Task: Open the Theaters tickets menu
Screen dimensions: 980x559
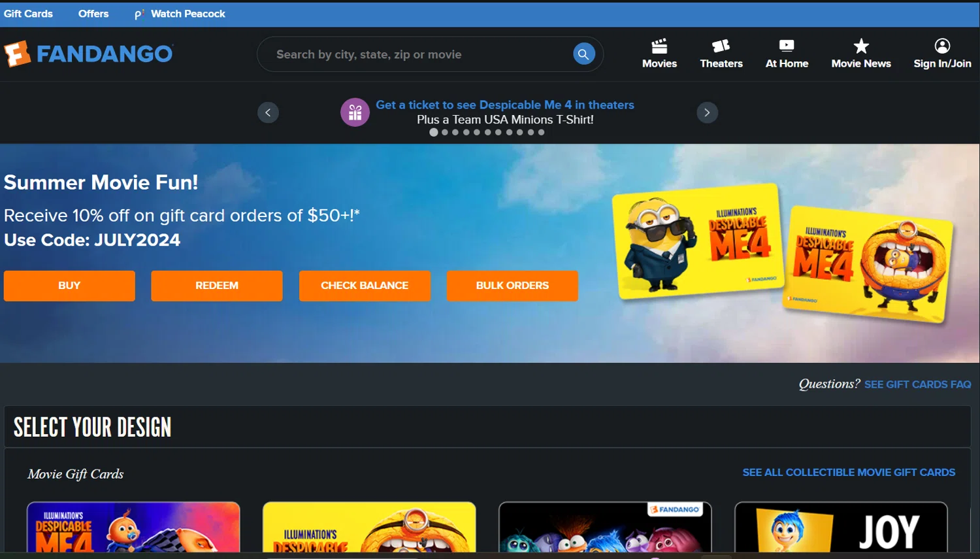Action: tap(721, 54)
